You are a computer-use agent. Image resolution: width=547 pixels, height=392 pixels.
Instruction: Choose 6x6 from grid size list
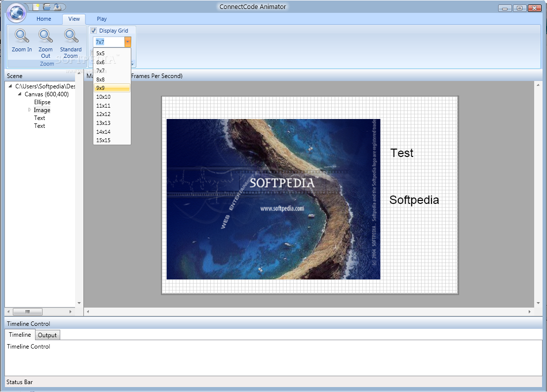click(112, 62)
